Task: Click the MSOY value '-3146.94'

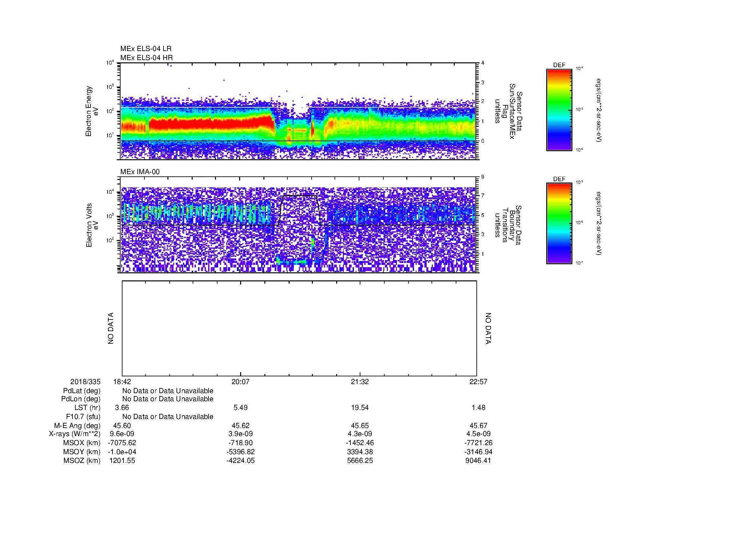Action: pyautogui.click(x=478, y=452)
